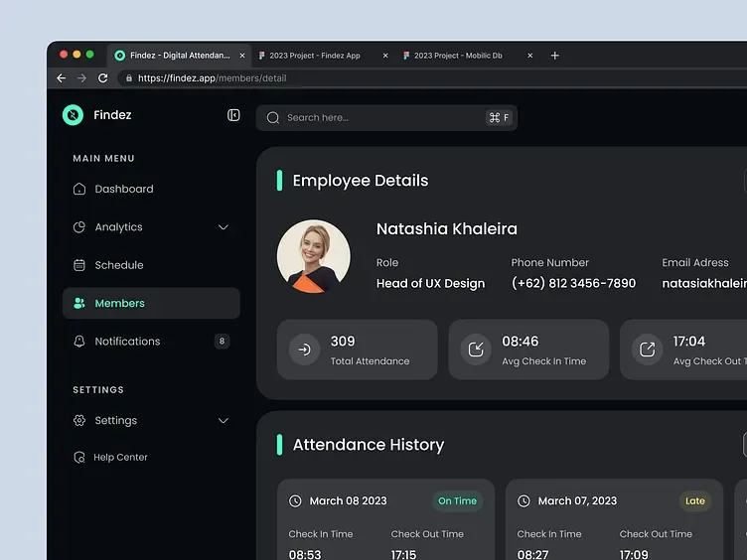
Task: Click the Help Center icon
Action: pos(79,457)
